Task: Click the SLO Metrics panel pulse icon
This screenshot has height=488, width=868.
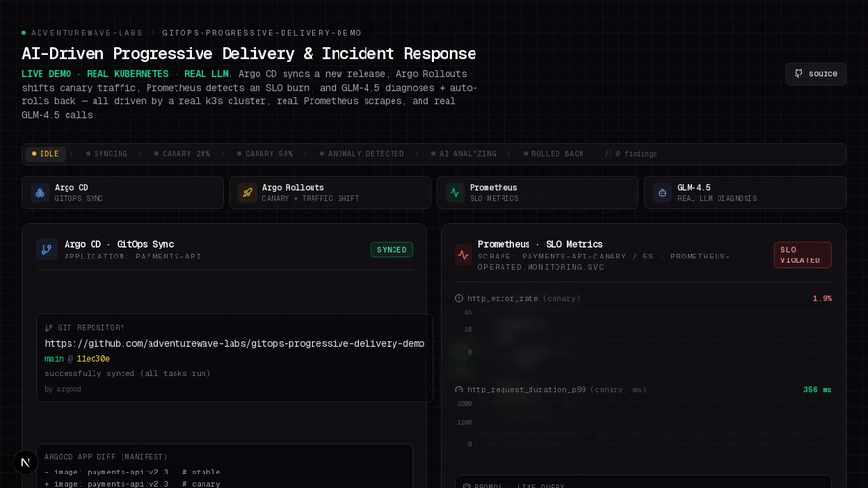Action: click(463, 255)
